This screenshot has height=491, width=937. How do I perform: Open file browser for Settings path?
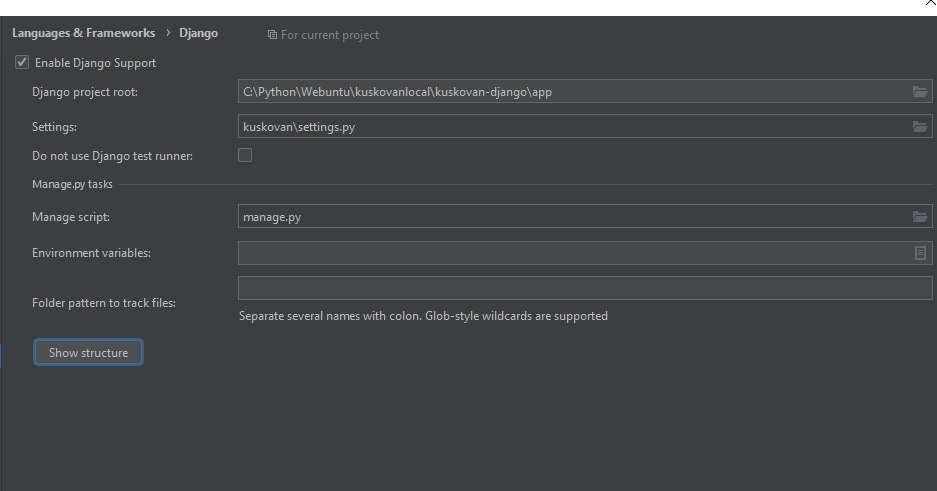pos(920,127)
